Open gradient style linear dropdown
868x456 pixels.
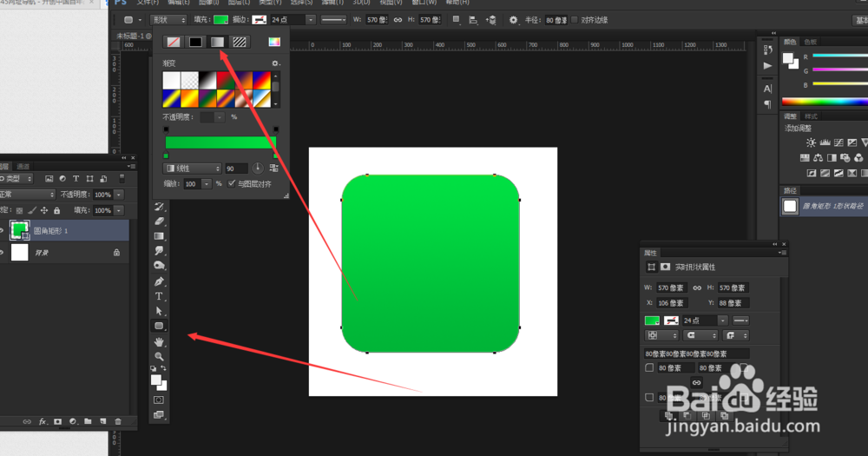(x=193, y=169)
